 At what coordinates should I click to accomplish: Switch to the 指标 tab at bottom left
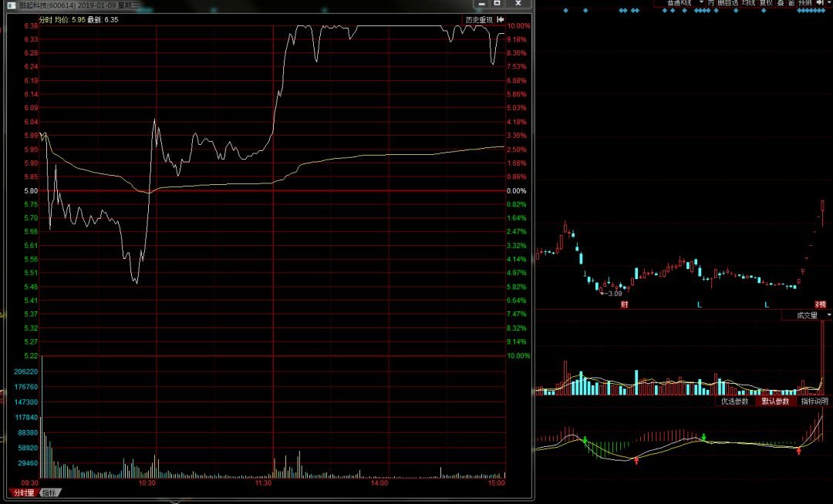[49, 492]
